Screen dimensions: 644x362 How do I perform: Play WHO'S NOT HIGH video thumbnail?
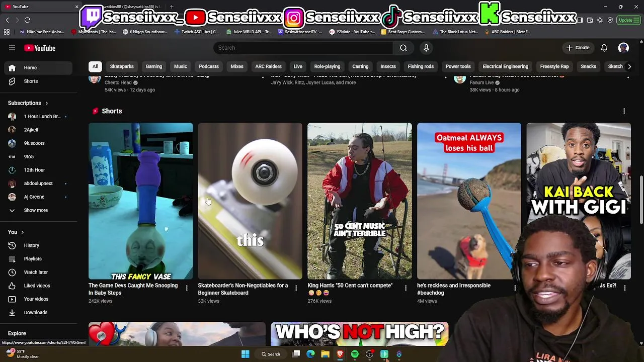point(359,334)
